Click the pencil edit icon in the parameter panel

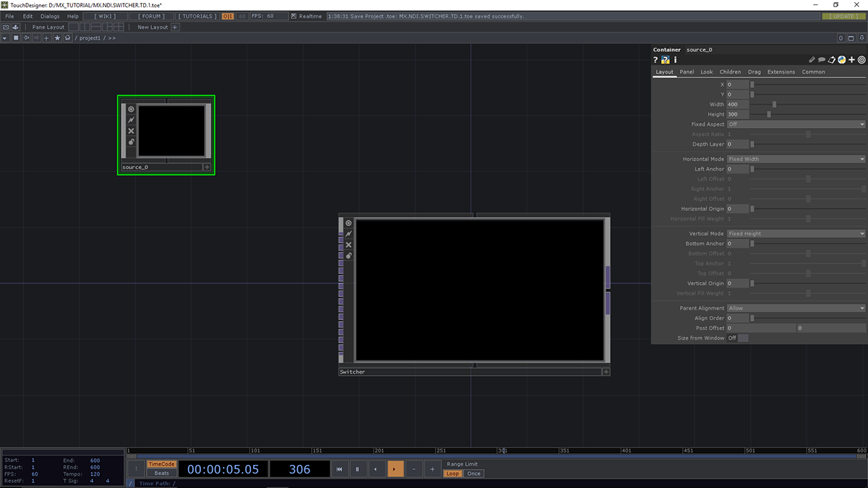tap(811, 60)
